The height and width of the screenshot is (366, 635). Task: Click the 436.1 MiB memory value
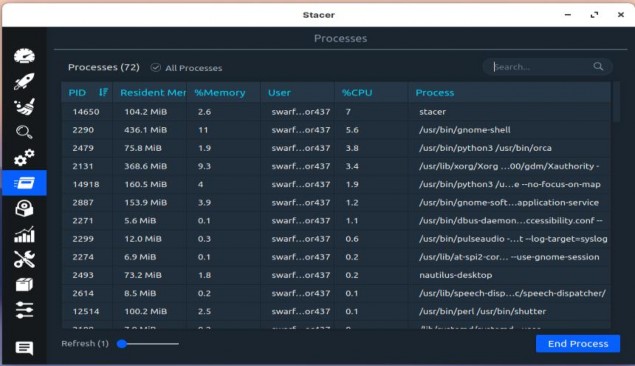point(145,130)
